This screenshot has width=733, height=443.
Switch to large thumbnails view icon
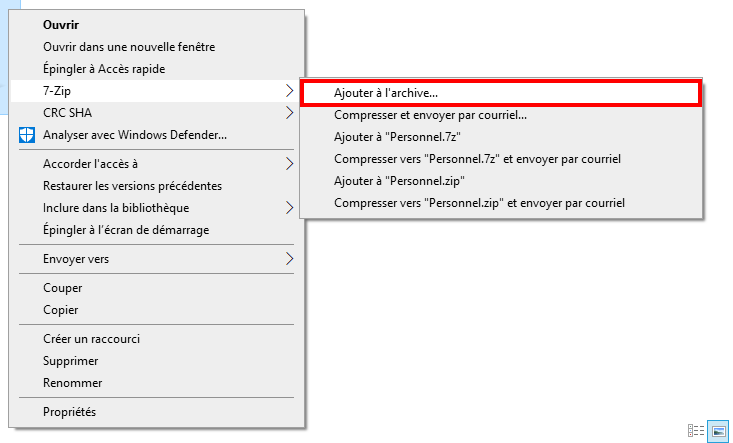pyautogui.click(x=719, y=431)
